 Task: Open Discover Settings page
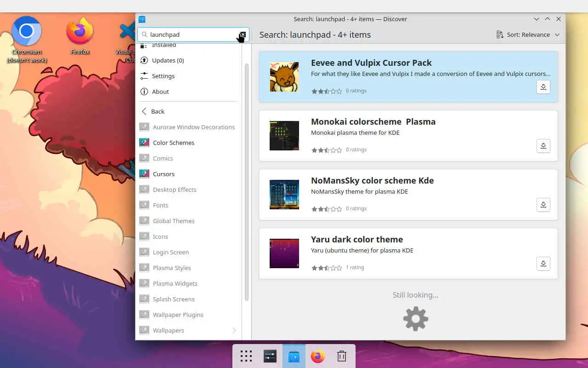188,76
